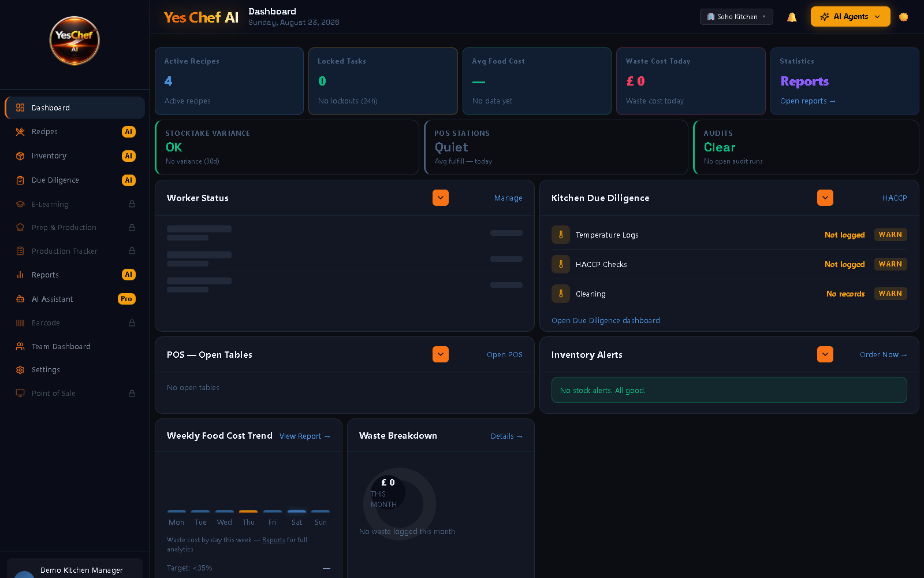
Task: Open the AI Agents dropdown
Action: coord(850,17)
